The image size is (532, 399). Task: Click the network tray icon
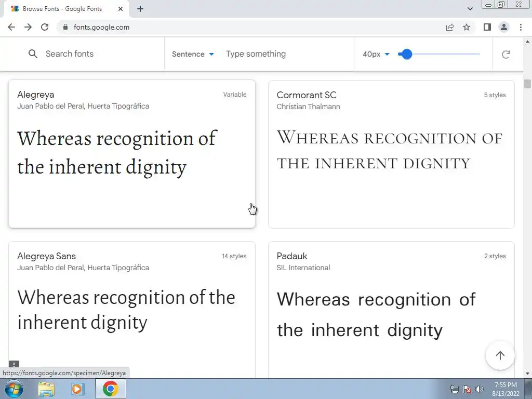pyautogui.click(x=454, y=389)
